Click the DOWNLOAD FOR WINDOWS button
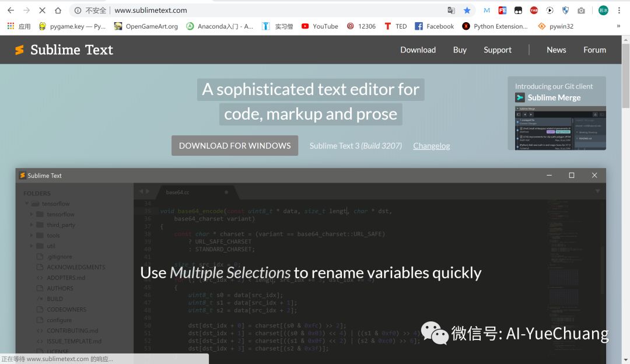Screen dimensions: 630x364 pos(235,145)
